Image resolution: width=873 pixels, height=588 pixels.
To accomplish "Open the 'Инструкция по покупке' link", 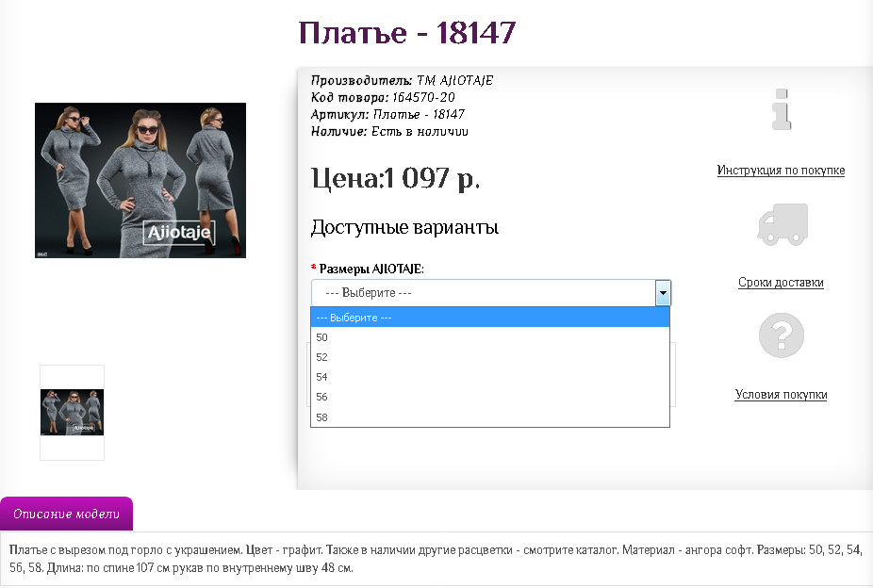I will pyautogui.click(x=781, y=171).
